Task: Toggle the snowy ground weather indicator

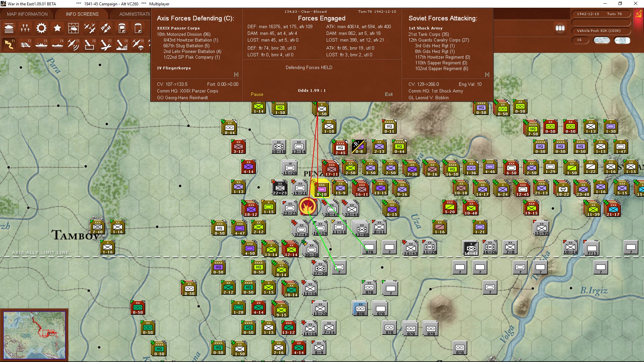Action: click(601, 40)
